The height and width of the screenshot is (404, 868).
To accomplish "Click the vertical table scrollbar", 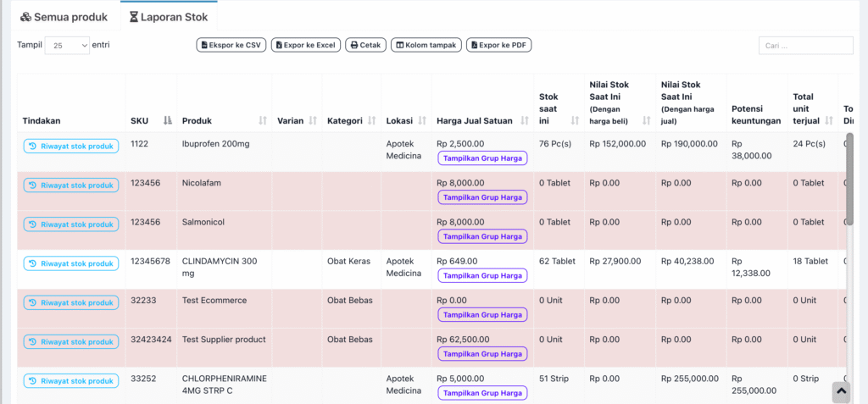I will point(849,186).
